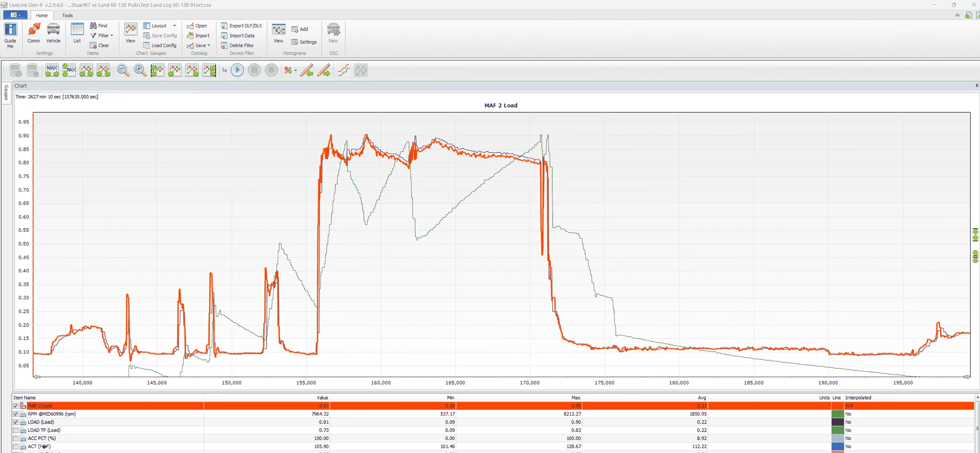Screen dimensions: 980x453
Task: Open histogram Settings
Action: click(x=304, y=42)
